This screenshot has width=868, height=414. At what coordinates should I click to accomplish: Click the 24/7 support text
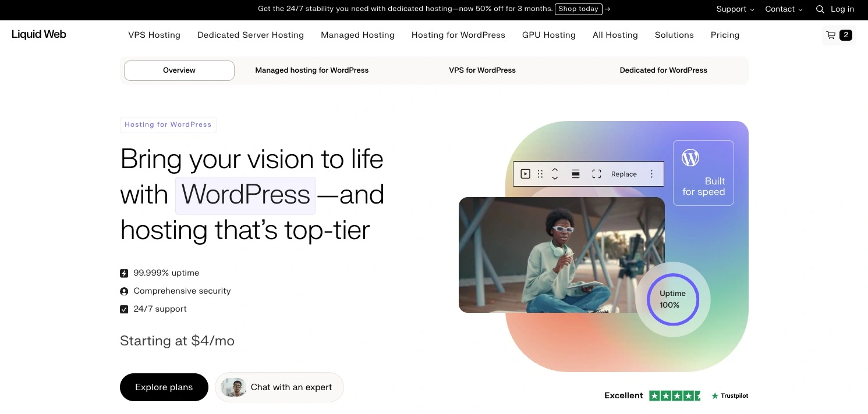point(160,309)
